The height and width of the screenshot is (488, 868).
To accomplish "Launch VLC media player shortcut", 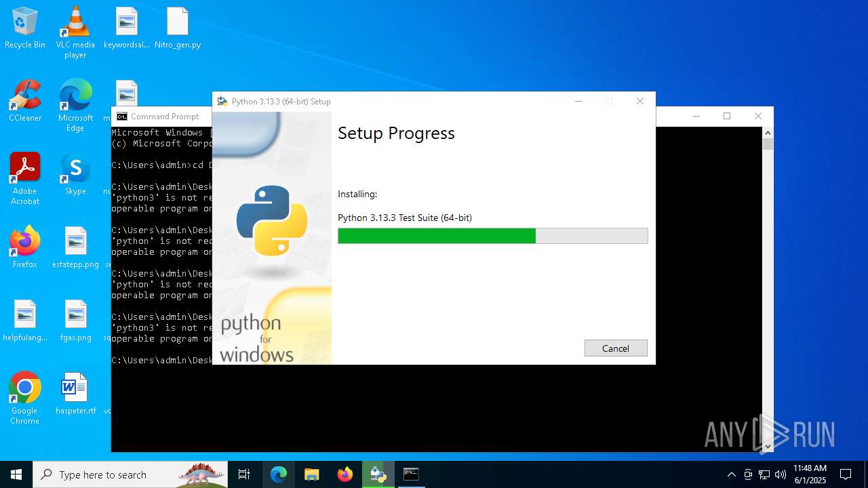I will pos(75,33).
